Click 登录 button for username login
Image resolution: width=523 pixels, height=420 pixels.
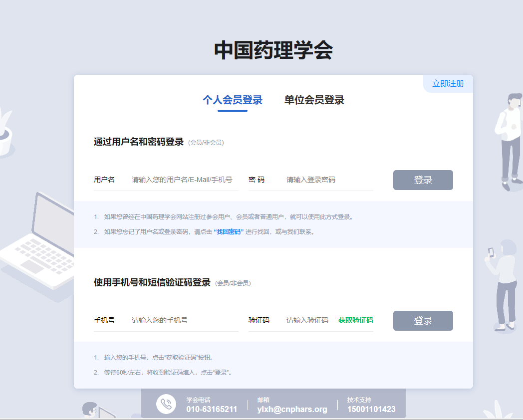coord(423,180)
